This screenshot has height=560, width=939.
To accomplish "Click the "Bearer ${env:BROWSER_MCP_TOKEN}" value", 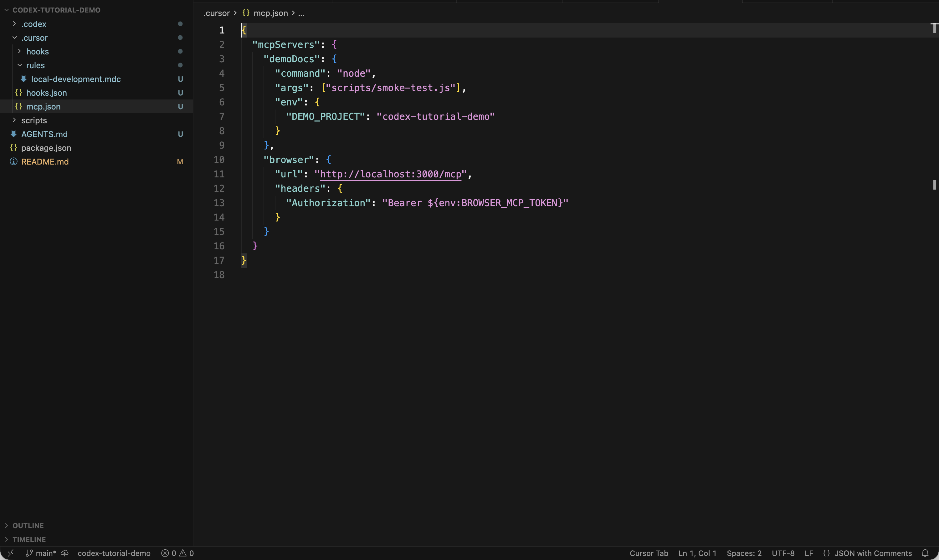I will point(475,203).
